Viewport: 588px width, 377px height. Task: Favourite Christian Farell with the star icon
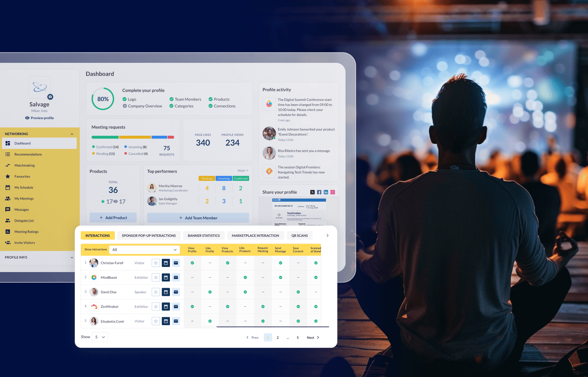(x=156, y=263)
